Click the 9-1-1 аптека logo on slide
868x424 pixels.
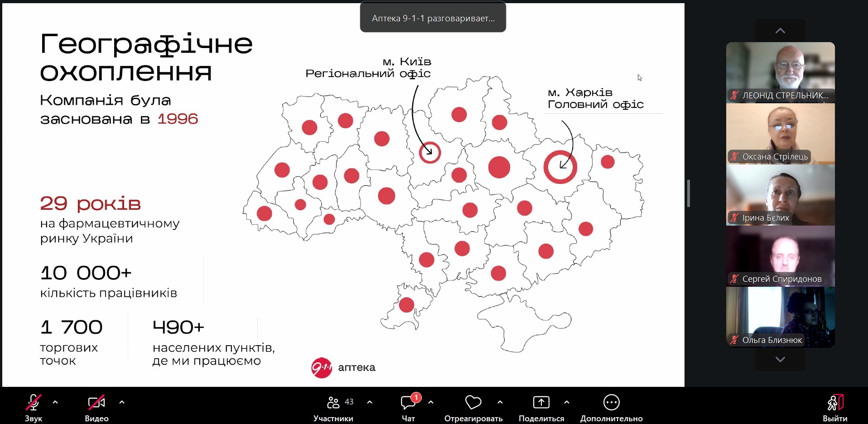(343, 367)
